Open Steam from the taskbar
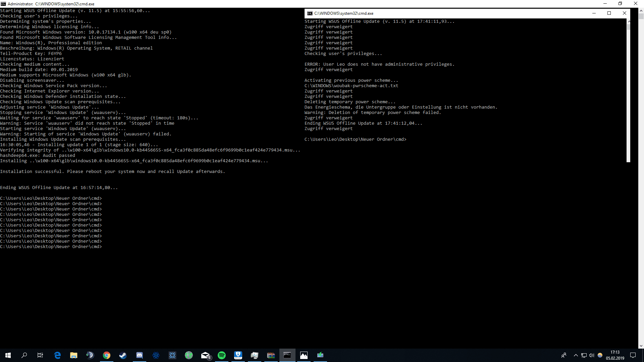 (123, 355)
